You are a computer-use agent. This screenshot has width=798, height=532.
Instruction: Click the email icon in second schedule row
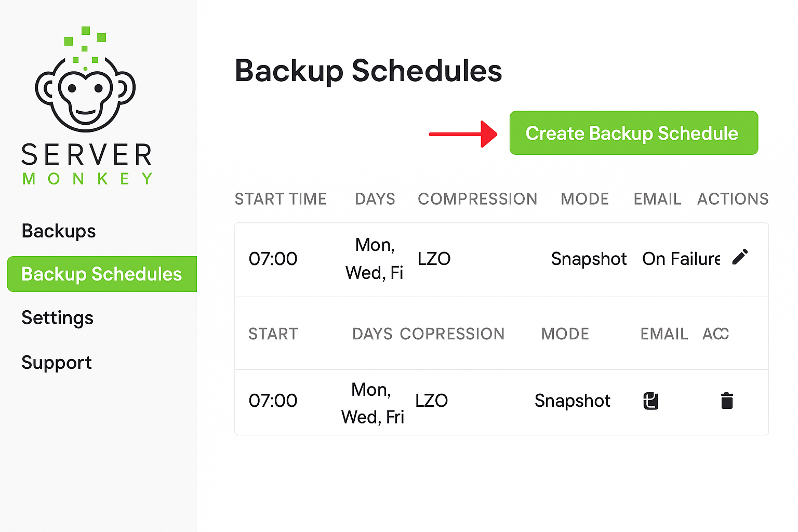coord(650,401)
